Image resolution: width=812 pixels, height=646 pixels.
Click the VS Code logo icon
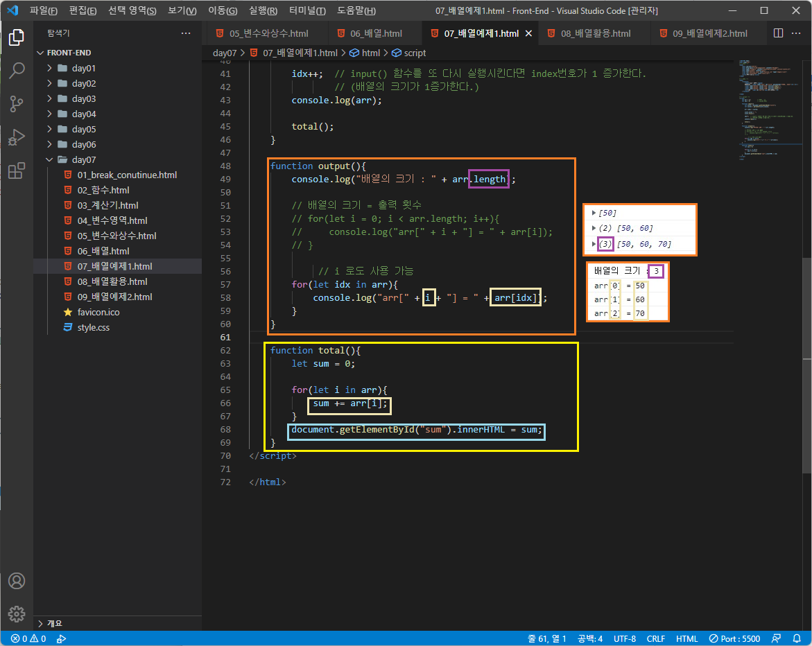13,10
